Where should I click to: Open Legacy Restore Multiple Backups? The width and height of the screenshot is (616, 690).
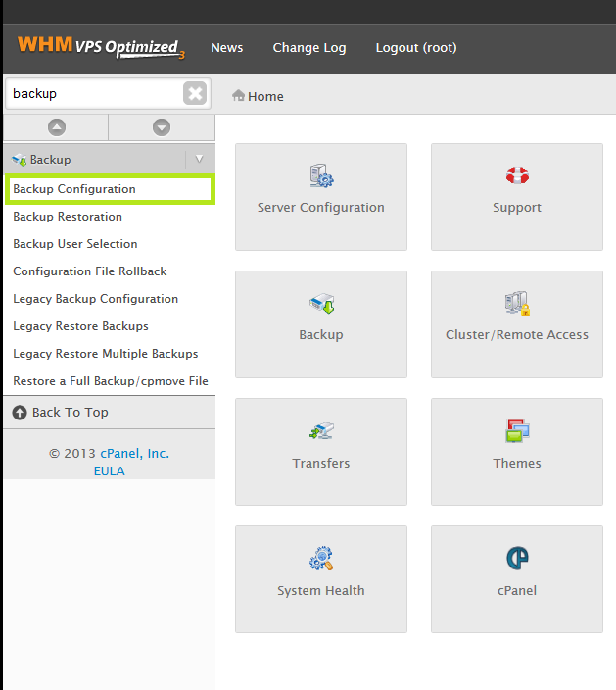click(x=106, y=354)
